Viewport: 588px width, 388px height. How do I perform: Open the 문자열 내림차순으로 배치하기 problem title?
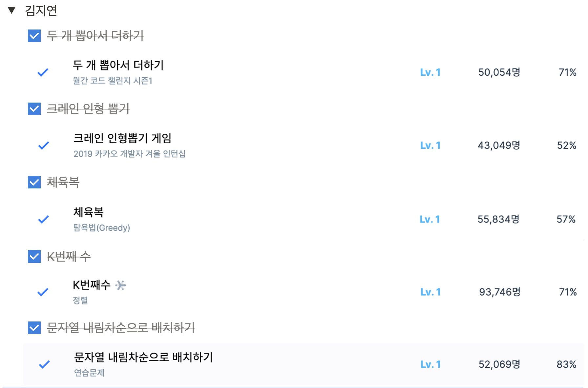(144, 357)
